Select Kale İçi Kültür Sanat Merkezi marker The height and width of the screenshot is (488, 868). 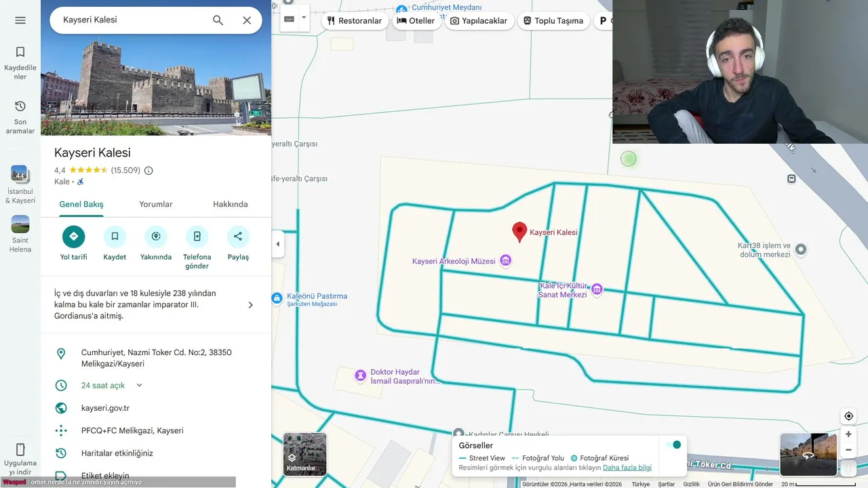[x=597, y=289]
